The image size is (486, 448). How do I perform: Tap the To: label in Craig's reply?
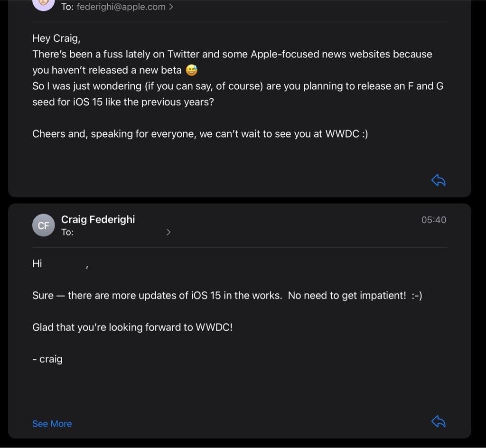pyautogui.click(x=67, y=233)
